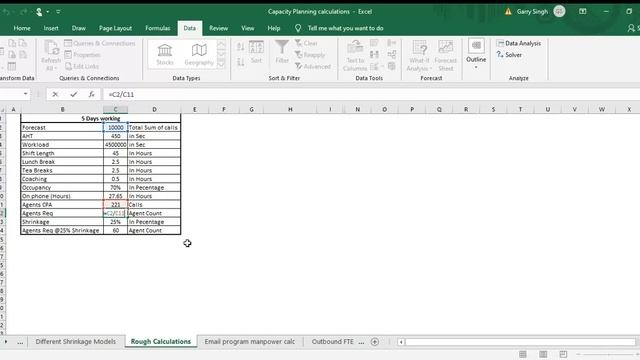640x360 pixels.
Task: Click the Sort A to Z icon
Action: [x=240, y=47]
